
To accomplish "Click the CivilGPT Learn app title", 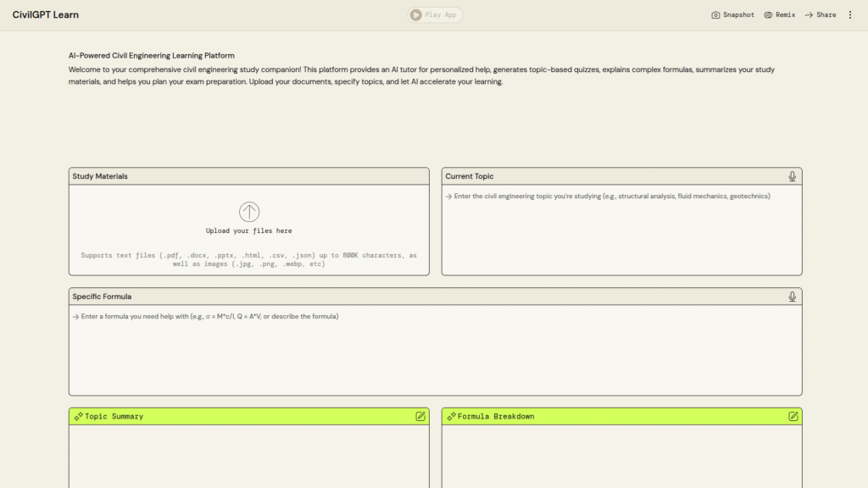I will click(x=46, y=14).
